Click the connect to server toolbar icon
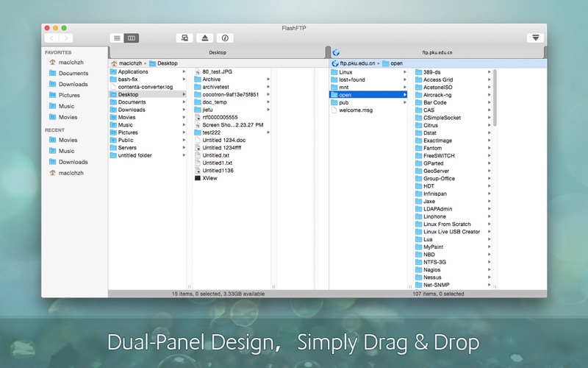588x368 pixels. tap(184, 38)
